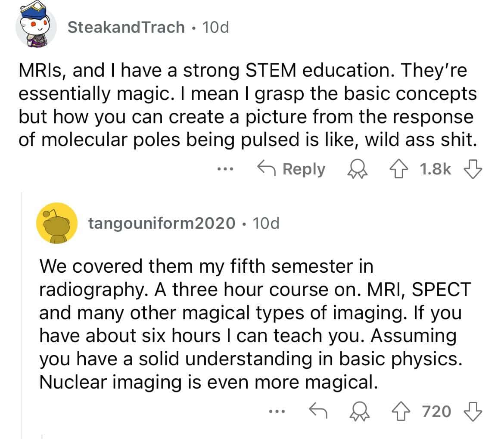
Task: Click the 10d timestamp beside SteakandTrach
Action: 215,28
